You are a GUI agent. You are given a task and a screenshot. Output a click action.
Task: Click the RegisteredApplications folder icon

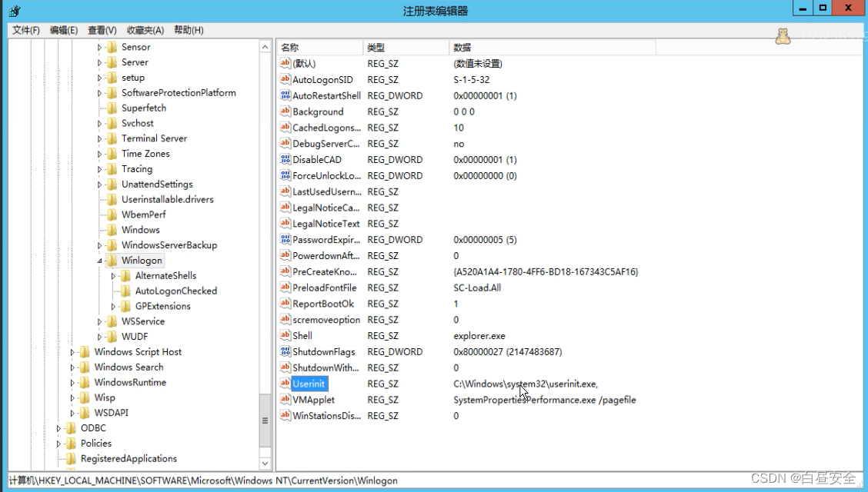pos(71,458)
